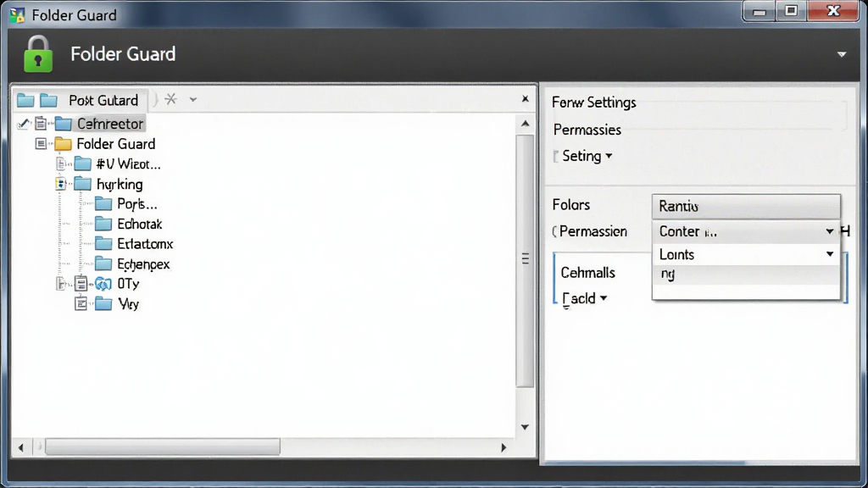Viewport: 868px width, 488px height.
Task: Click the Folder Guard title bar app icon
Action: coord(17,15)
